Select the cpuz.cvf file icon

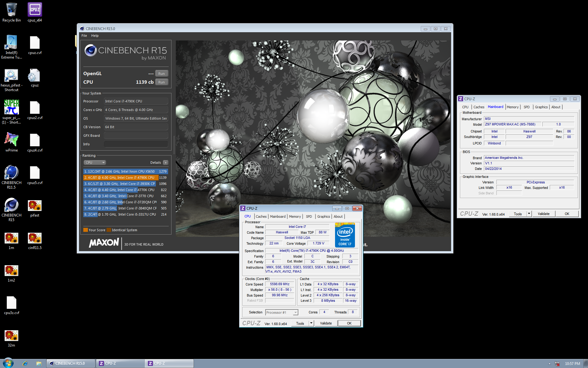point(35,45)
